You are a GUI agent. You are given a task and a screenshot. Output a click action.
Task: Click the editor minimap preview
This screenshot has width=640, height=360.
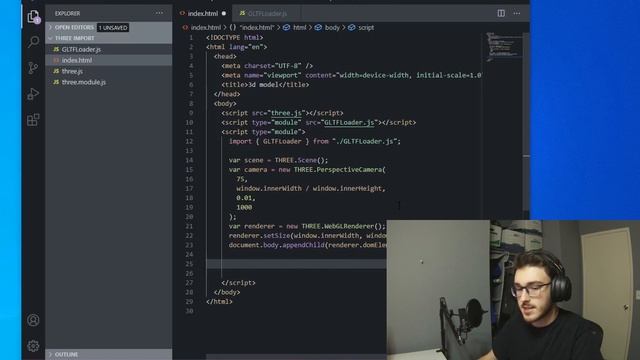[503, 47]
